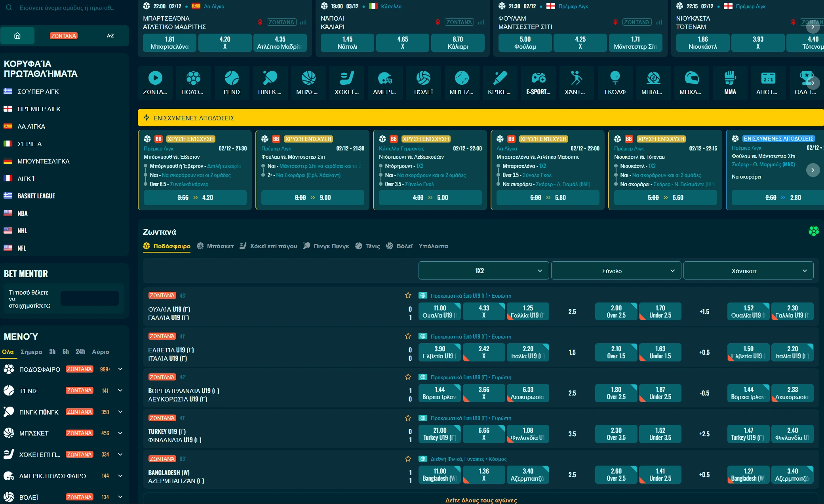
Task: Select the MMA glove icon
Action: [x=730, y=82]
